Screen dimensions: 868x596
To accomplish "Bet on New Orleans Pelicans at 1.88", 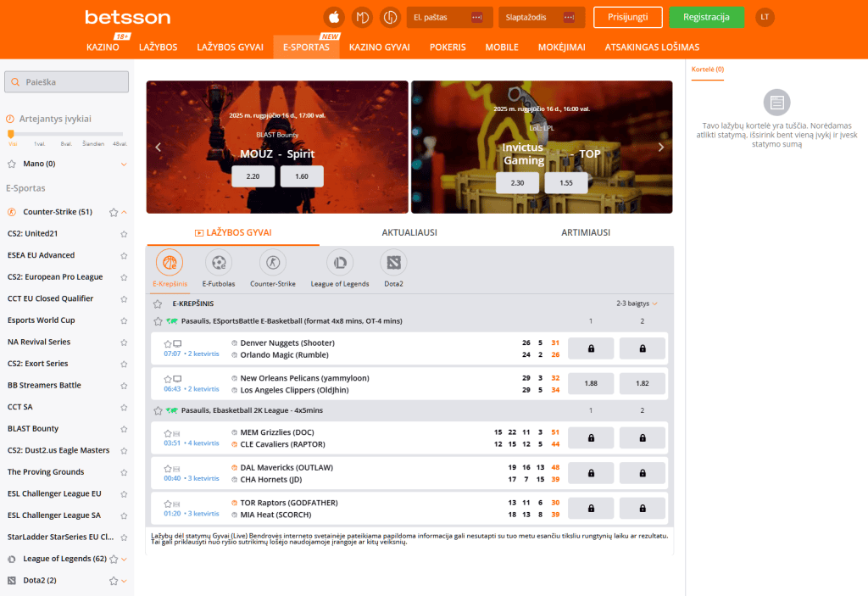I will pos(591,383).
